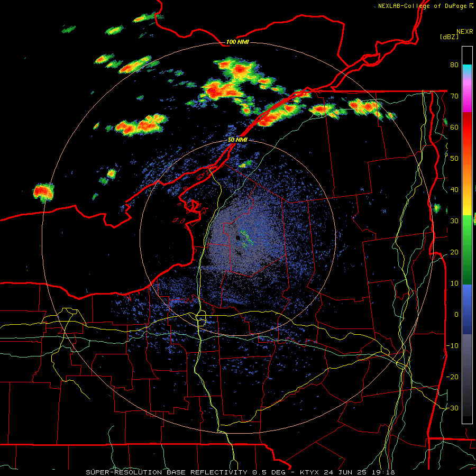Screen dimensions: 476x476
Task: Click the NEXR label above the color bar
Action: tap(465, 32)
